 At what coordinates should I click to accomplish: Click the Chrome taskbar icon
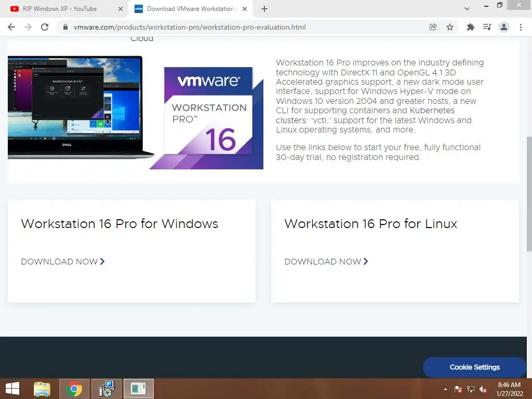(74, 389)
